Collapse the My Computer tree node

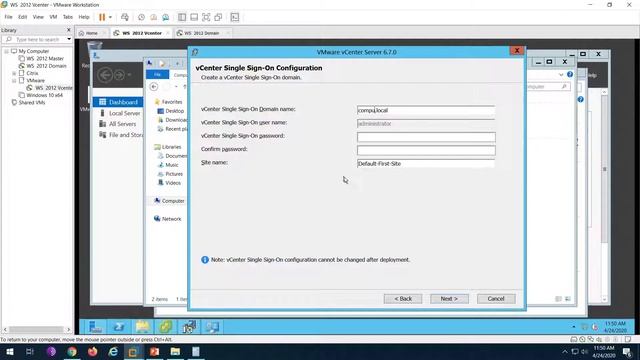7,51
